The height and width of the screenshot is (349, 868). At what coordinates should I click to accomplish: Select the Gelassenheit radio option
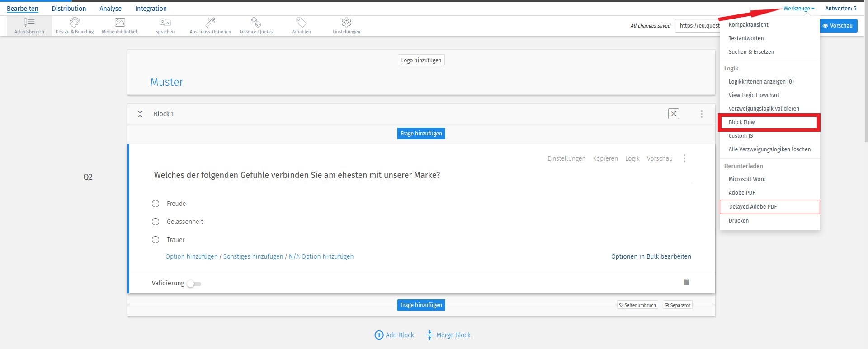[x=156, y=222]
